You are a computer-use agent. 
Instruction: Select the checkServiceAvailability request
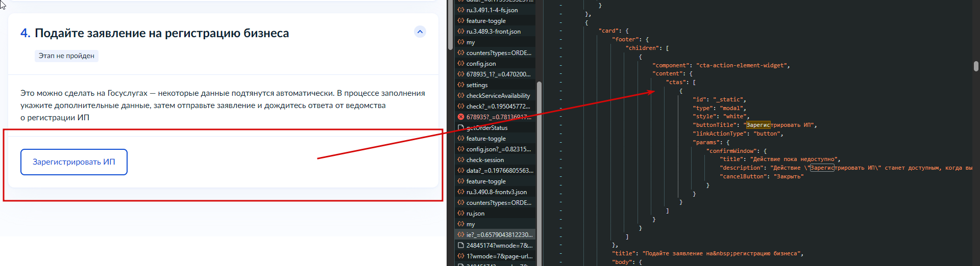pos(498,96)
